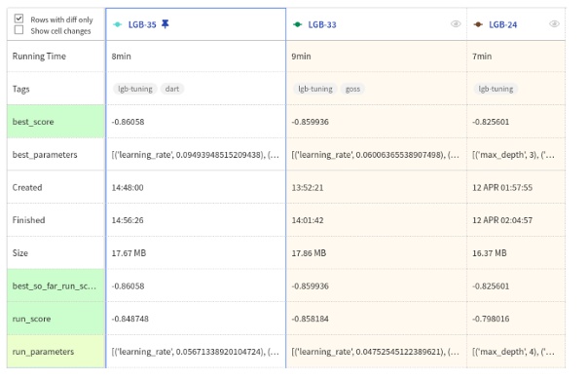Click the pin icon next to LGB-35
The width and height of the screenshot is (588, 380).
(x=165, y=24)
